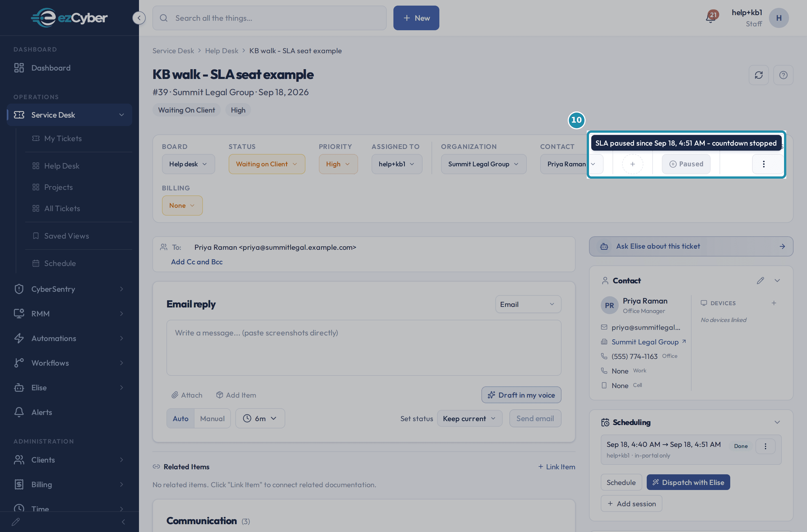Open All Tickets in sidebar

pyautogui.click(x=79, y=209)
